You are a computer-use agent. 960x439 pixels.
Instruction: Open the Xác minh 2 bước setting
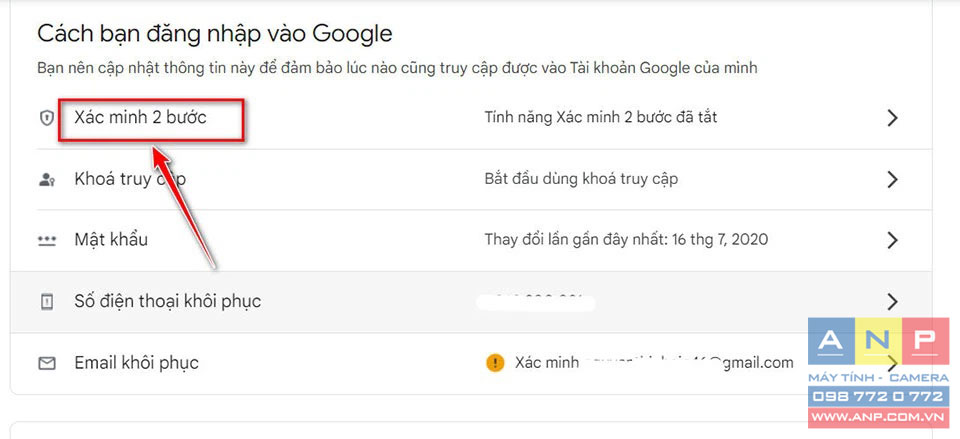[x=140, y=117]
